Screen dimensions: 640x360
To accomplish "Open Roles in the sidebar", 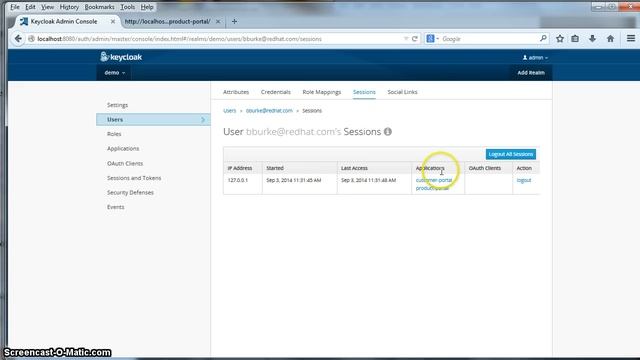I will (x=114, y=134).
